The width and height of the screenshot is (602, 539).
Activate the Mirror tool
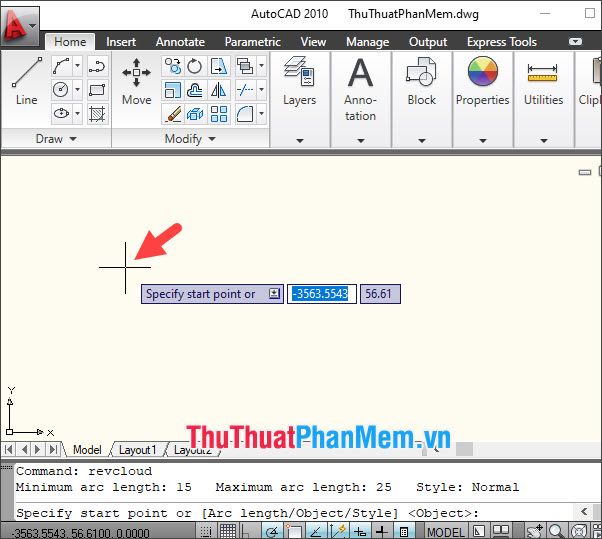pos(219,90)
